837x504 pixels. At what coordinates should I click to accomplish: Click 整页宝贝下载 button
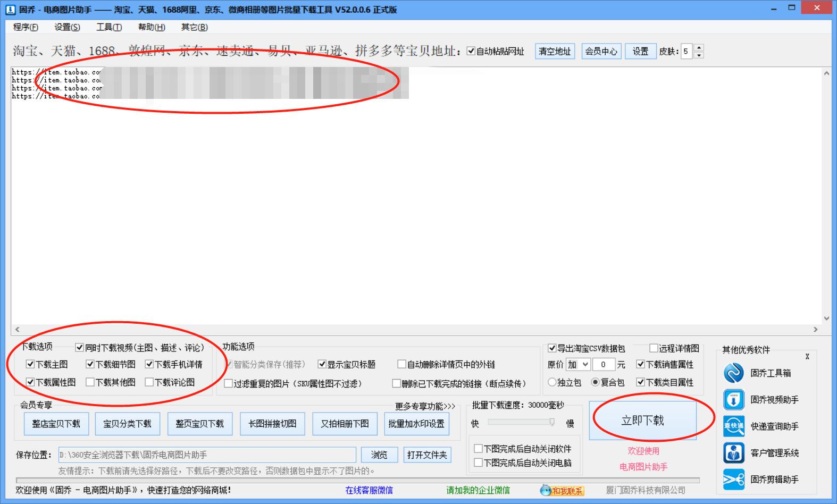[200, 424]
